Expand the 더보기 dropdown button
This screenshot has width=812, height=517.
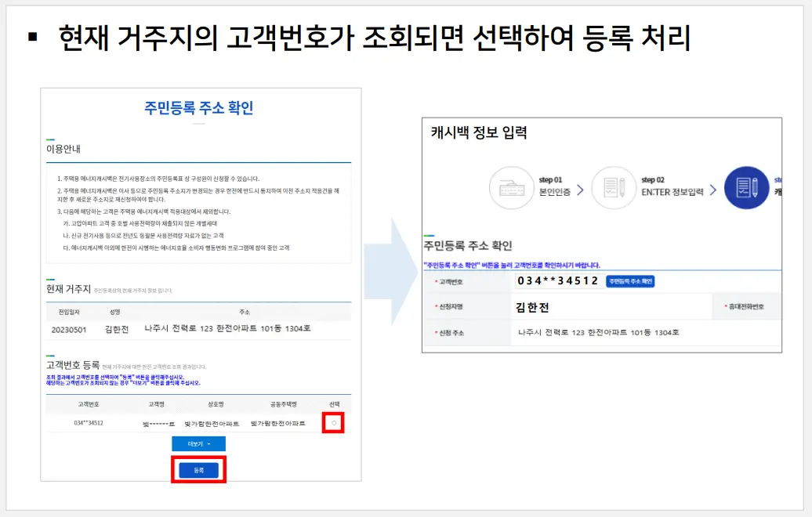click(x=198, y=443)
